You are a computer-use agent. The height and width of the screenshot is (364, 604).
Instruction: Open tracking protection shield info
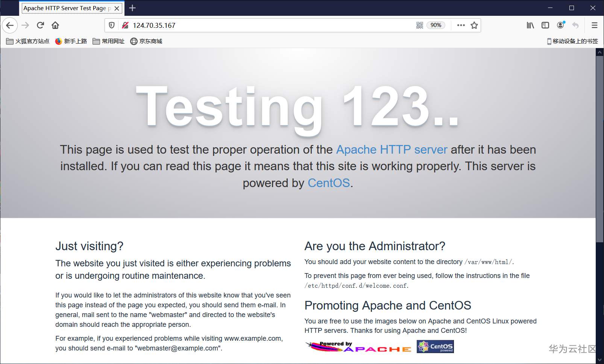pyautogui.click(x=112, y=25)
